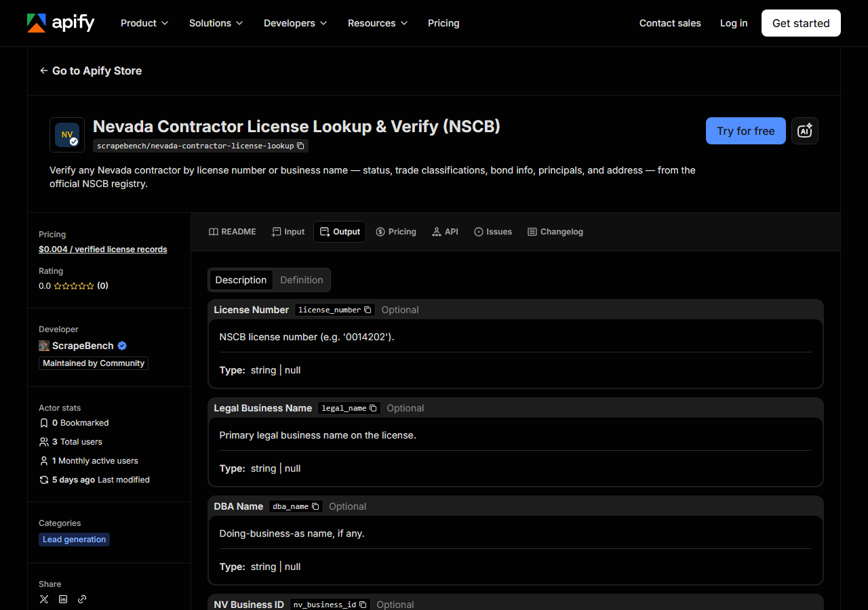Open the Issues tab
This screenshot has width=868, height=610.
pyautogui.click(x=493, y=232)
